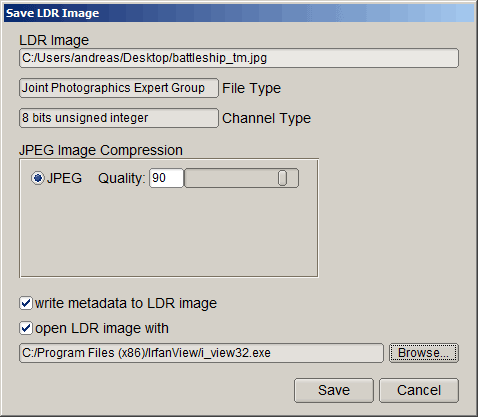Click the LDR Image label above the path
Viewport: 478px width, 417px height.
pyautogui.click(x=54, y=40)
